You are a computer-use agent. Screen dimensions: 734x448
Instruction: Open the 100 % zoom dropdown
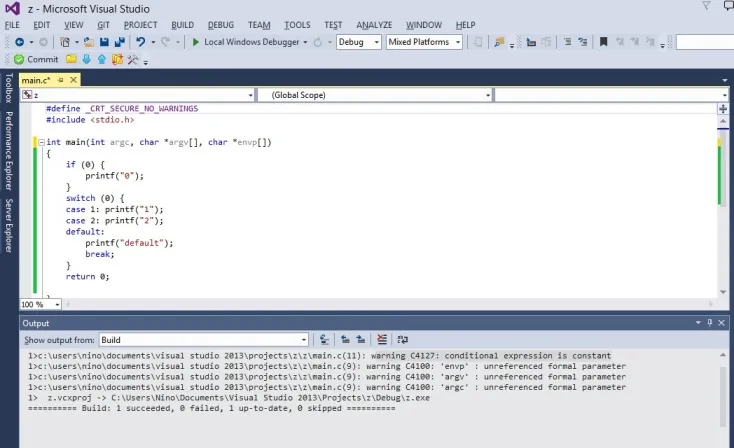pos(40,305)
